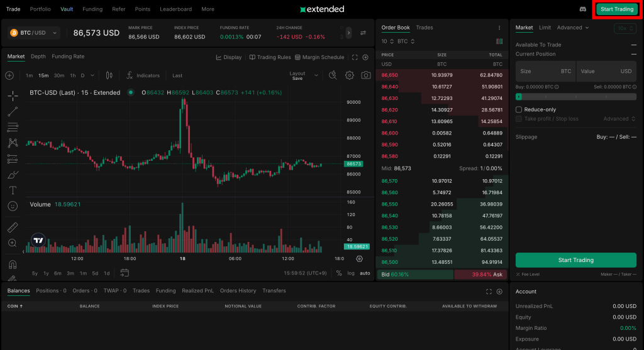Enable the Reduce-only checkbox

[x=519, y=109]
